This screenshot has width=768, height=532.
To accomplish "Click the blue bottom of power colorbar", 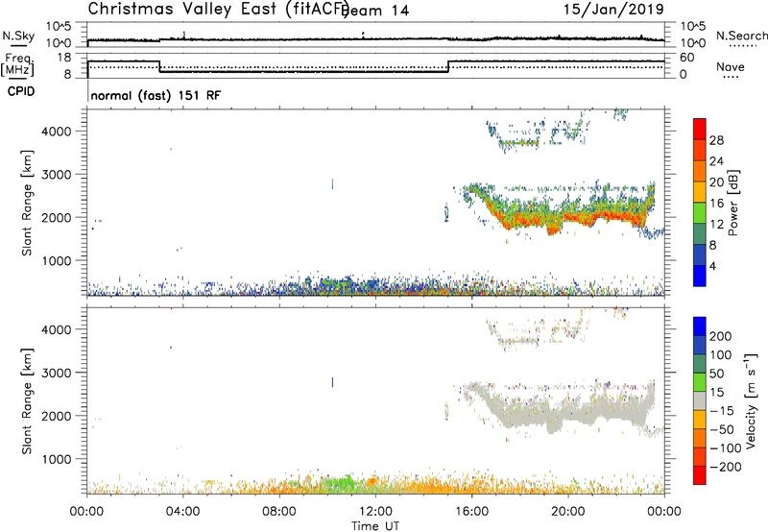I will (x=700, y=276).
